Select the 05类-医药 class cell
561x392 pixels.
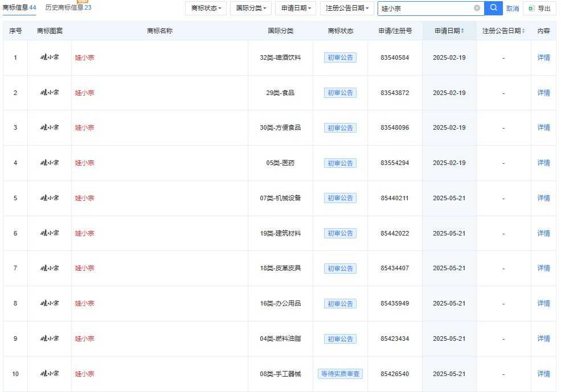coord(280,163)
